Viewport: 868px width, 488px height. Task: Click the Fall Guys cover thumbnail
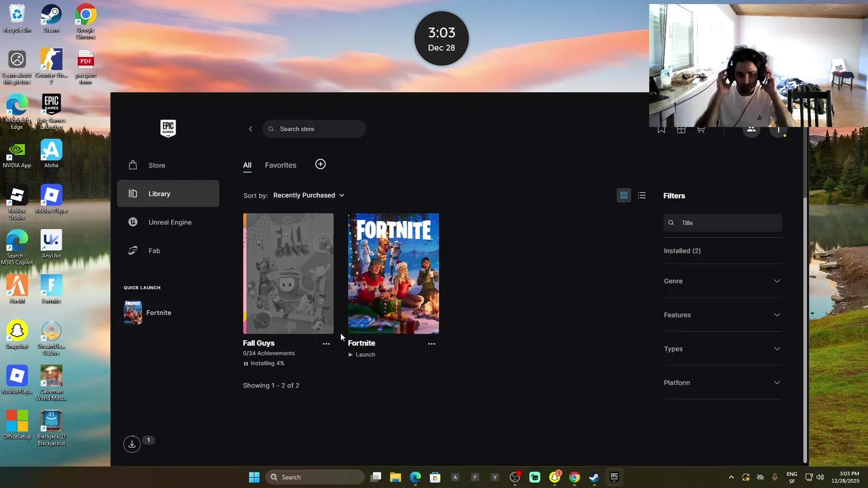pos(288,274)
